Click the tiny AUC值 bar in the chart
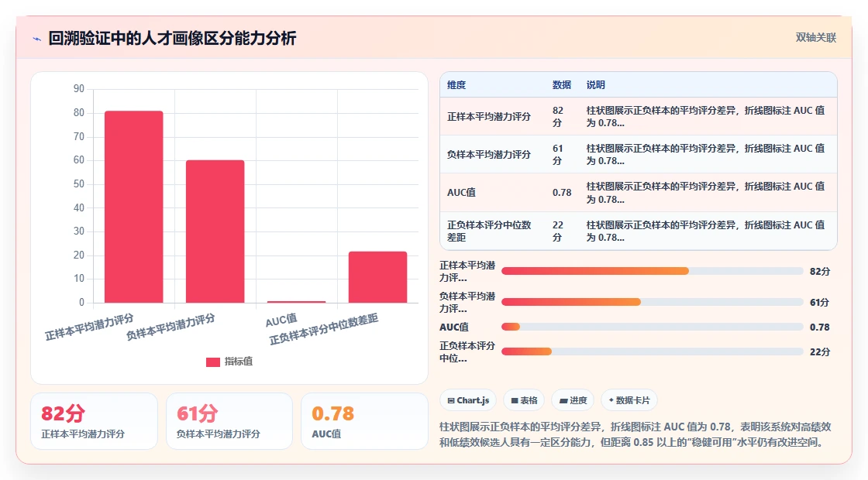The height and width of the screenshot is (480, 868). (x=296, y=301)
